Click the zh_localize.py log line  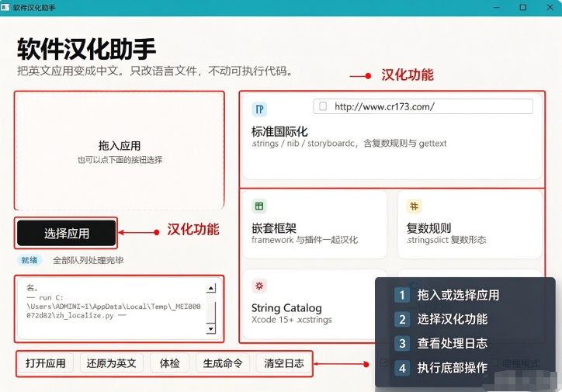[x=76, y=316]
